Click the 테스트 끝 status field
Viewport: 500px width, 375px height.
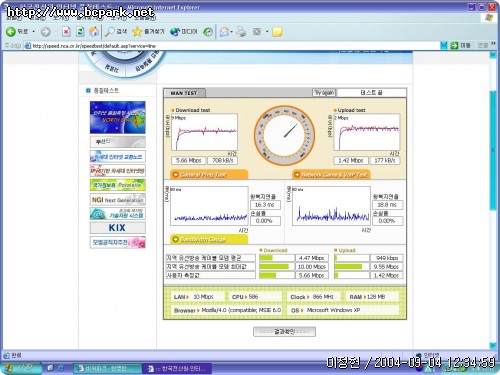(x=372, y=92)
